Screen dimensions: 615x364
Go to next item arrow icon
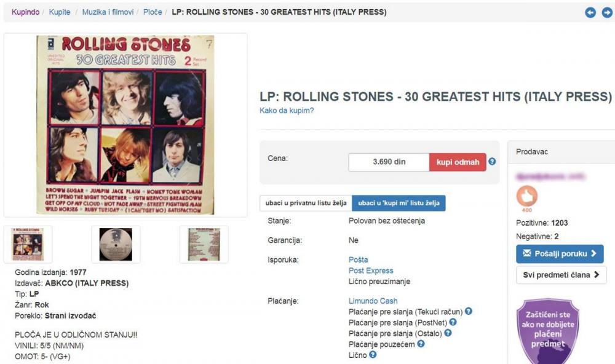[607, 12]
